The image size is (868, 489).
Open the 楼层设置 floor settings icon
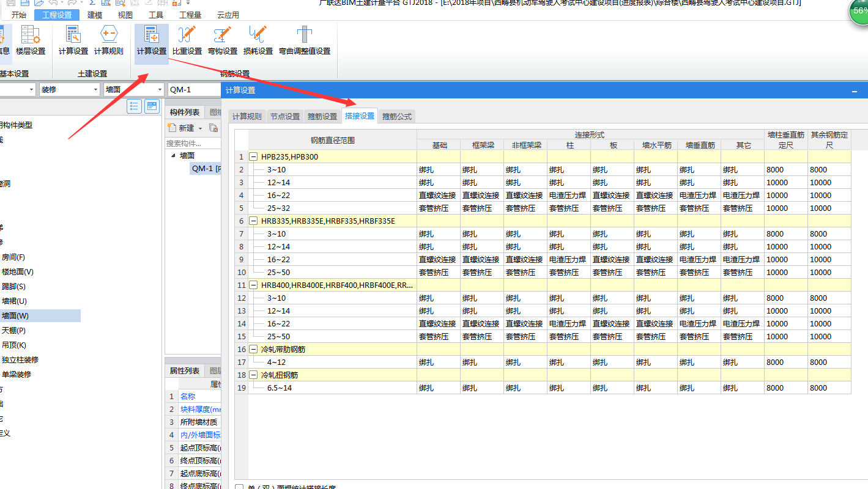pos(31,40)
